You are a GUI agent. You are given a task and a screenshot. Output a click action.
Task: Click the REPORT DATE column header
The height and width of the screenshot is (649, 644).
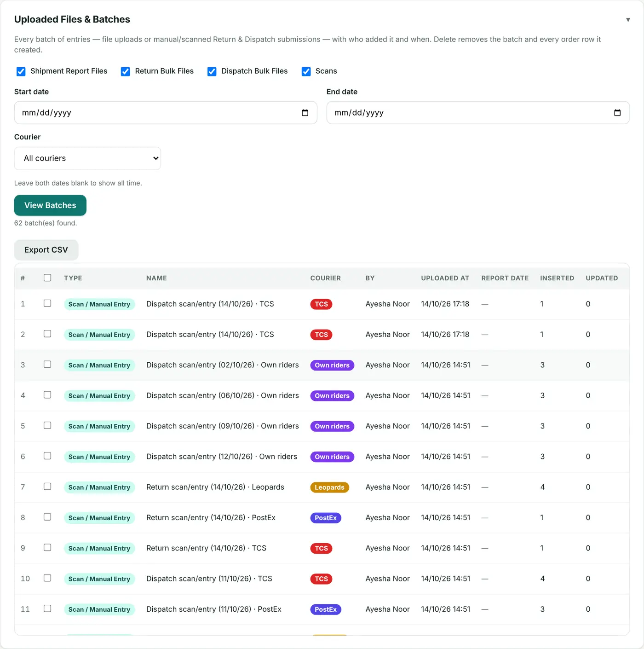coord(505,278)
